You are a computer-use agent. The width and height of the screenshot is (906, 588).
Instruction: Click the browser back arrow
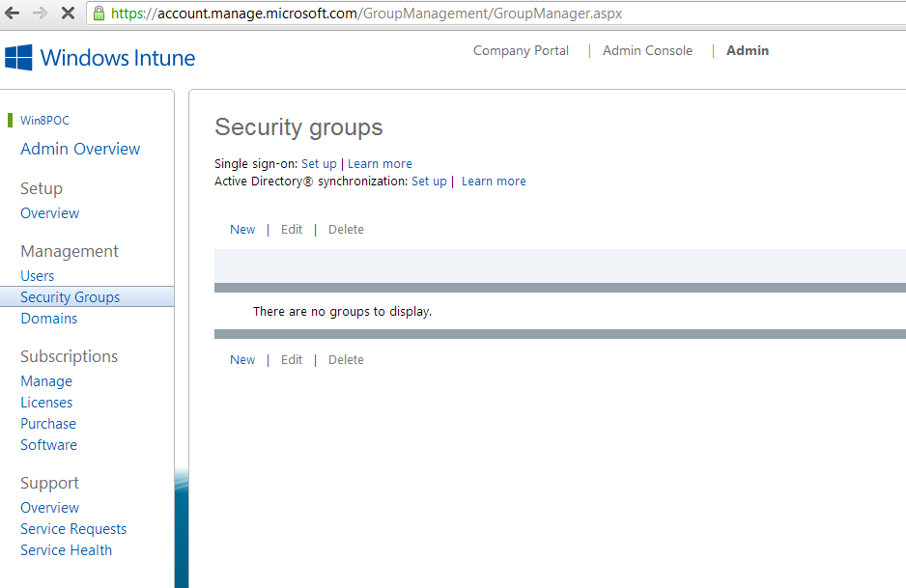(12, 14)
